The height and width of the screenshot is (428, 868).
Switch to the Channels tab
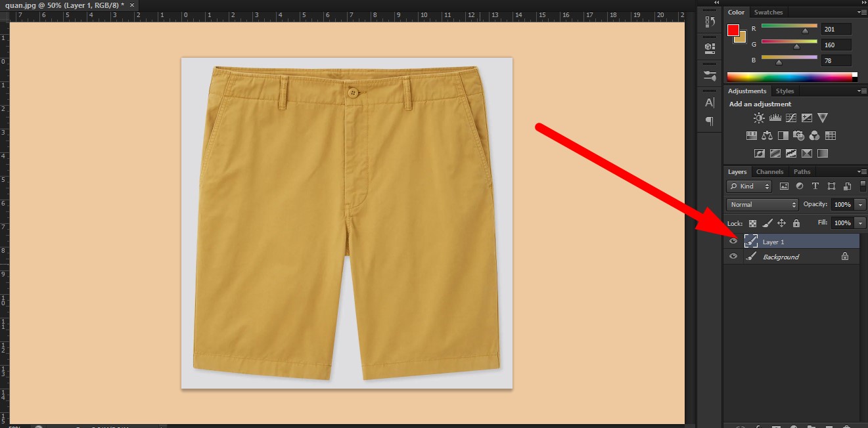click(x=769, y=171)
